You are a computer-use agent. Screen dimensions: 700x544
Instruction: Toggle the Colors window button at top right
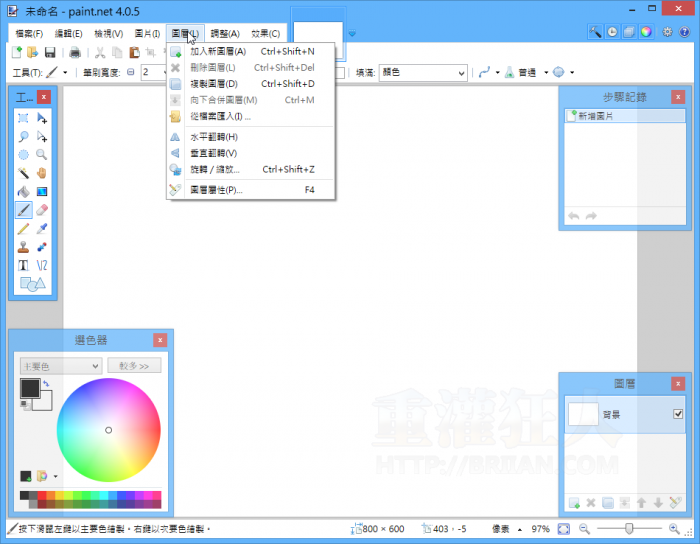click(646, 32)
